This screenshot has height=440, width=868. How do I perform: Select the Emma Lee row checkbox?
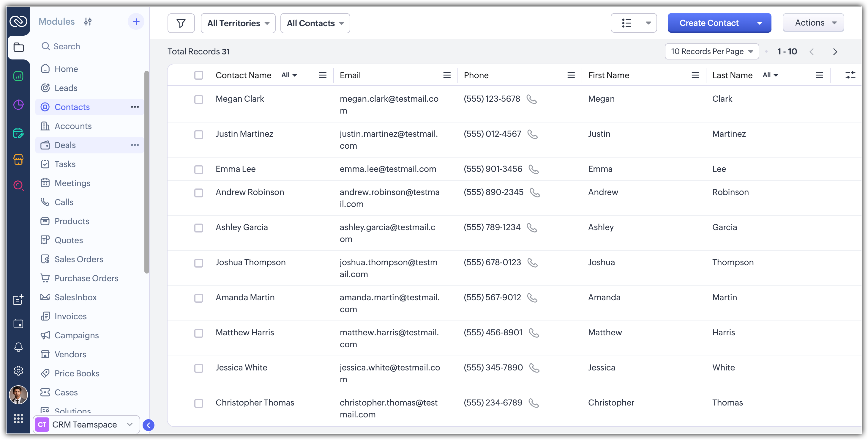pos(198,169)
